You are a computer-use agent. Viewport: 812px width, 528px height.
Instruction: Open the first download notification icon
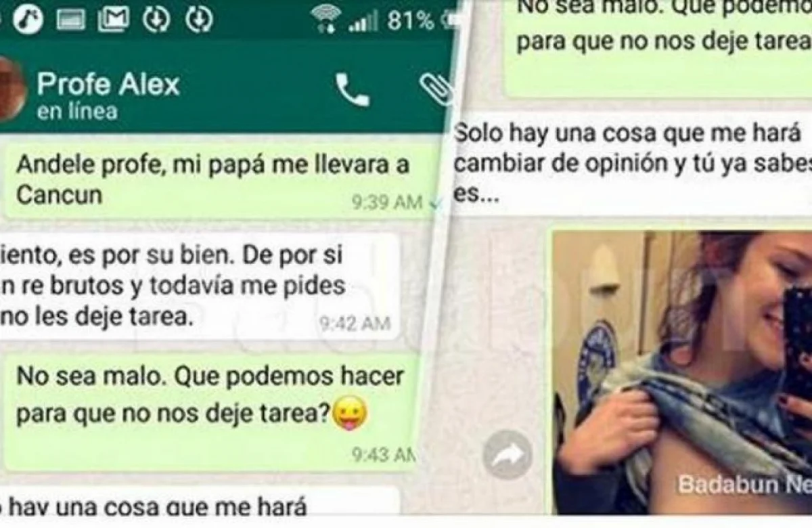156,20
